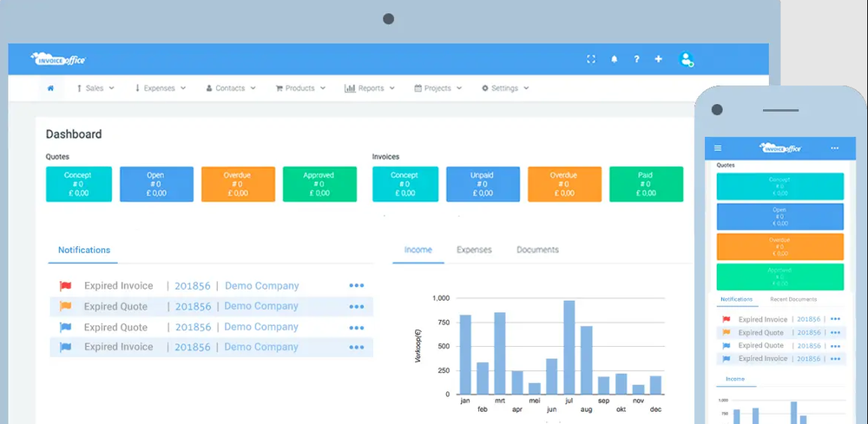Click Demo Company in last Expired Invoice row

pos(261,347)
